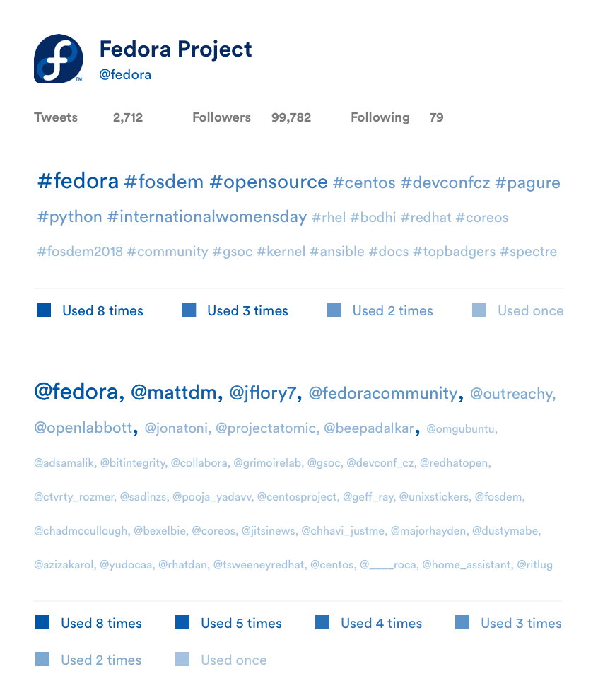Screen dimensions: 598x700
Task: Select the Used 5 times legend swatch
Action: pyautogui.click(x=182, y=622)
